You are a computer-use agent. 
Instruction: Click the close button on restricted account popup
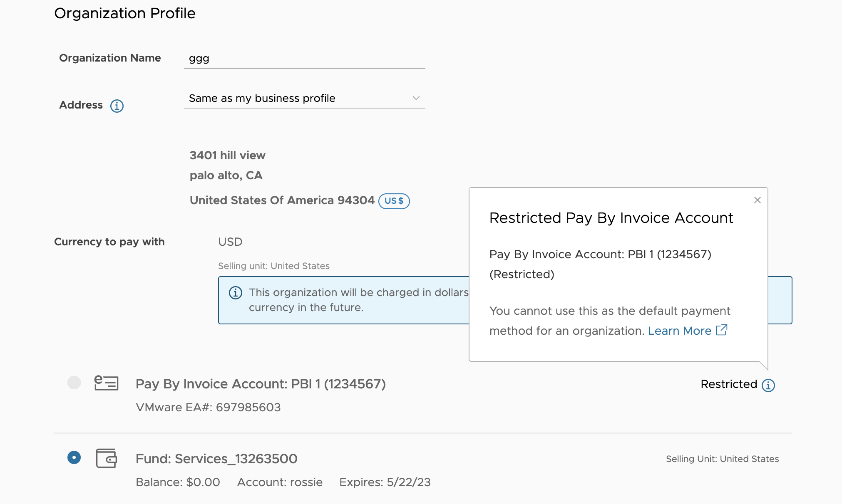[x=758, y=200]
